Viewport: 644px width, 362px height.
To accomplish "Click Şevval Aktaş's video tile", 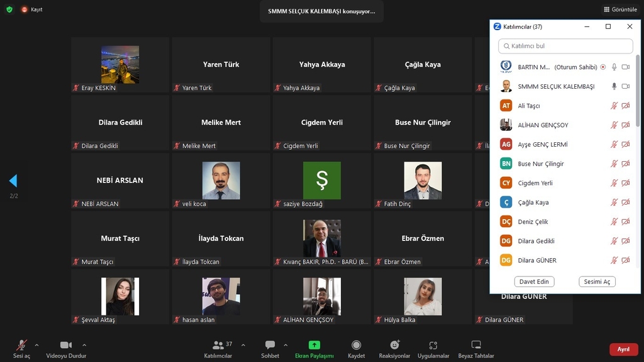I will [120, 297].
